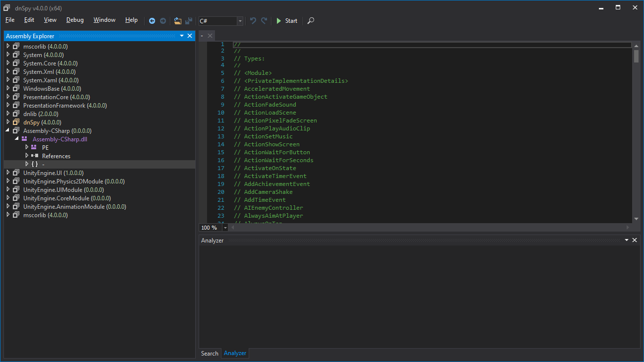Open the Window menu
The image size is (644, 362).
104,20
